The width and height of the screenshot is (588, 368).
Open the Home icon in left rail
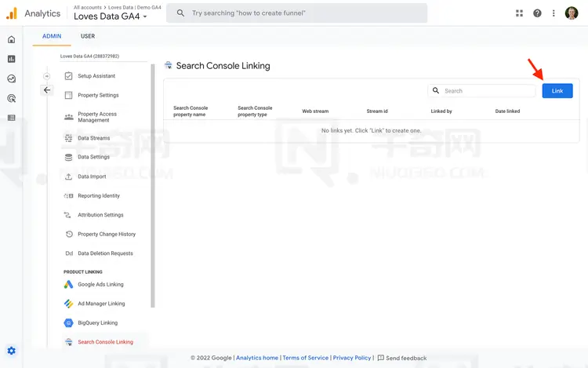pos(12,39)
